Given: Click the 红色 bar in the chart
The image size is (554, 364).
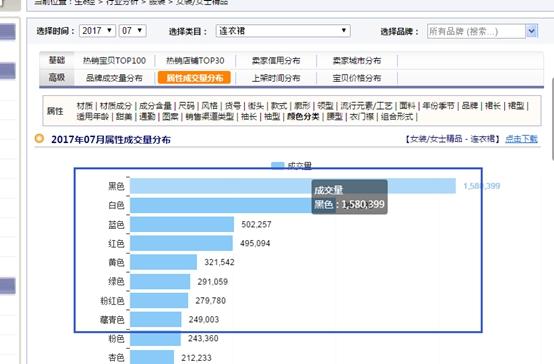Looking at the screenshot, I should (x=181, y=243).
